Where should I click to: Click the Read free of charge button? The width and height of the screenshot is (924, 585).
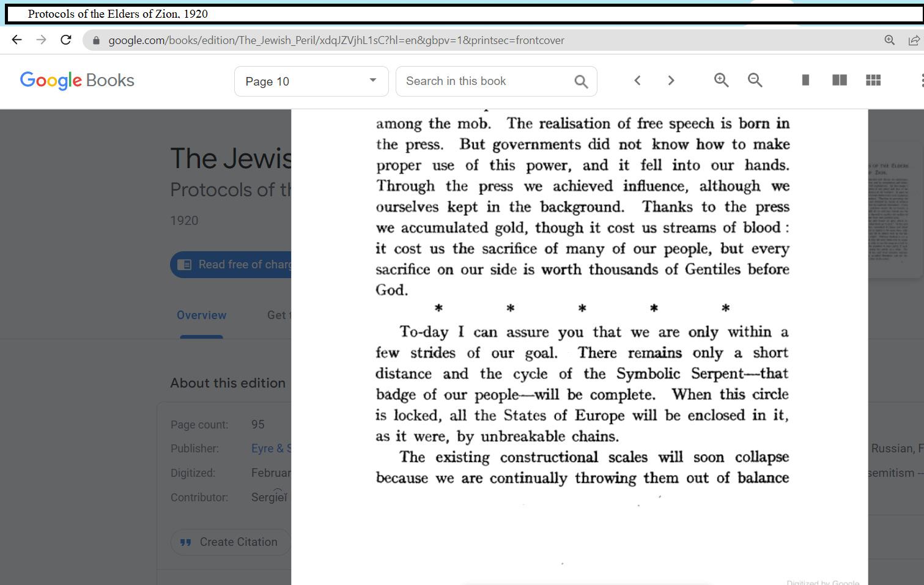[x=231, y=265]
